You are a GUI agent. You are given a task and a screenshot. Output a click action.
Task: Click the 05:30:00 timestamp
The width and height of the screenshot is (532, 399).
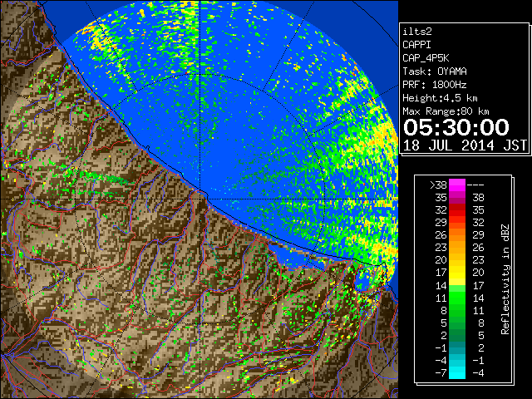[456, 127]
